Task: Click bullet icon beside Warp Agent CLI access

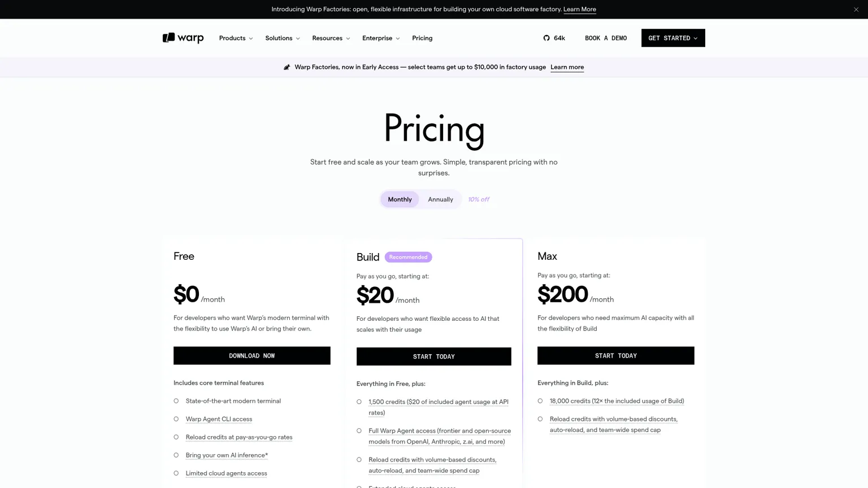Action: (x=176, y=419)
